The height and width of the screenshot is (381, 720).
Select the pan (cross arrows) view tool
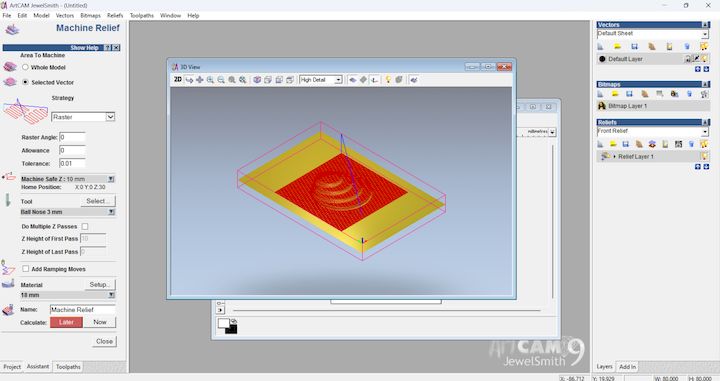click(x=200, y=79)
